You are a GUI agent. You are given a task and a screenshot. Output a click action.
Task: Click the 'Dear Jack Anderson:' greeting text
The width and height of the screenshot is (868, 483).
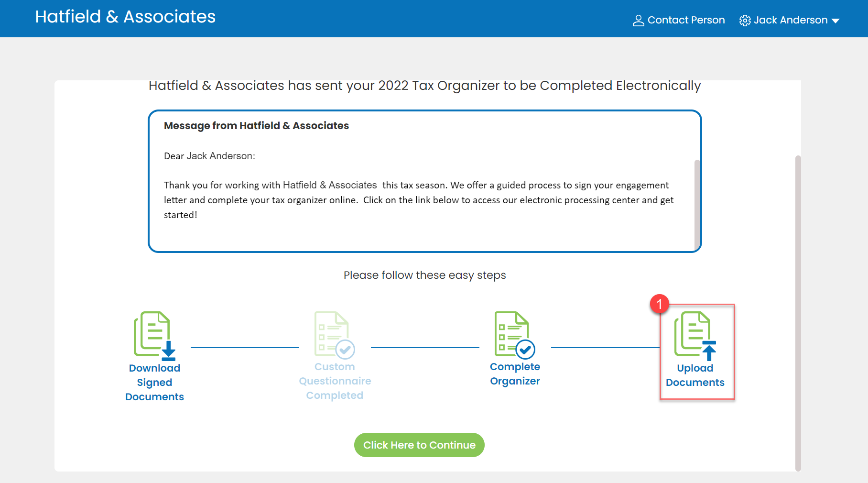point(209,156)
